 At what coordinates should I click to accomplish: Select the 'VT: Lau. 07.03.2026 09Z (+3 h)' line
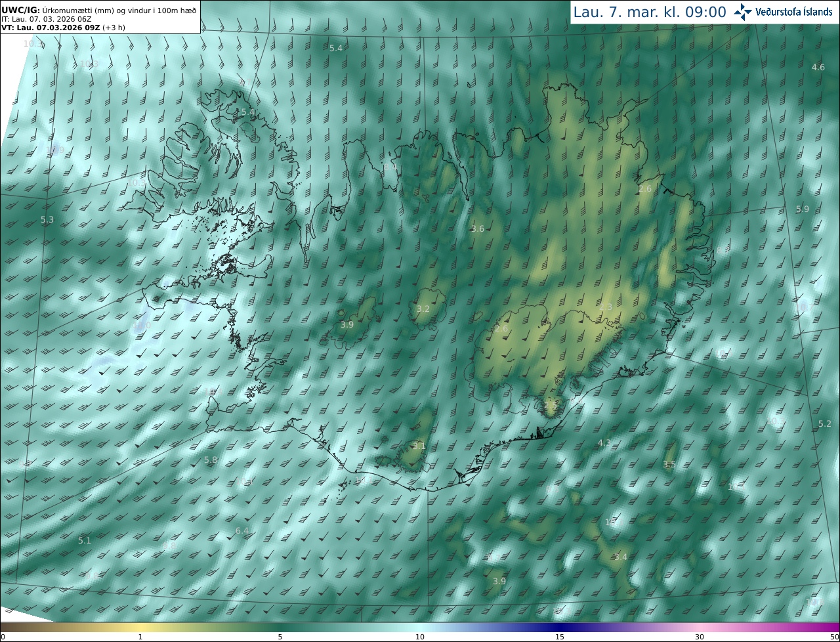point(63,28)
